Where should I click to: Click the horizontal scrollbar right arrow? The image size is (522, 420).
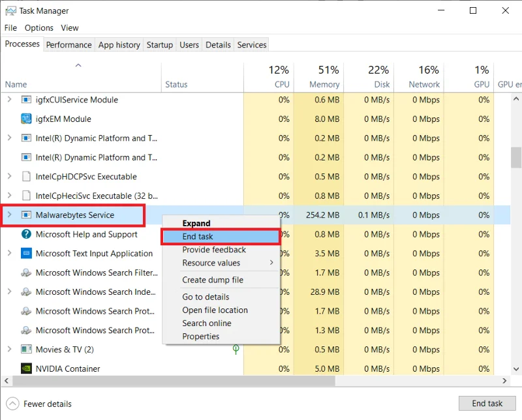[x=504, y=381]
